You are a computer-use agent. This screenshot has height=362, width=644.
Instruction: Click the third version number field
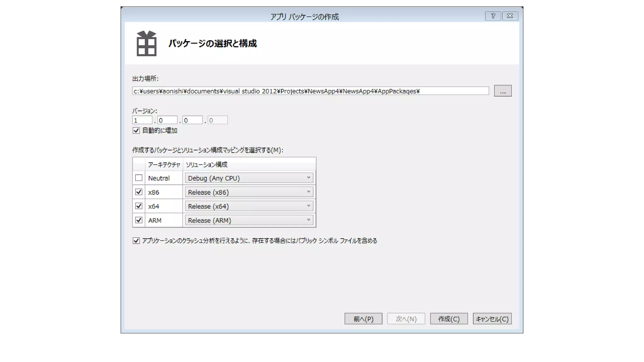[192, 120]
